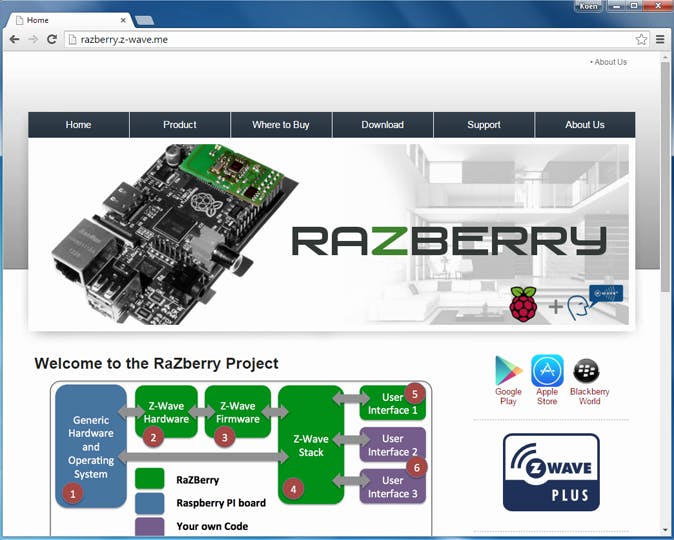The width and height of the screenshot is (674, 540).
Task: Click the Generic Hardware and Operating System block
Action: click(x=91, y=446)
